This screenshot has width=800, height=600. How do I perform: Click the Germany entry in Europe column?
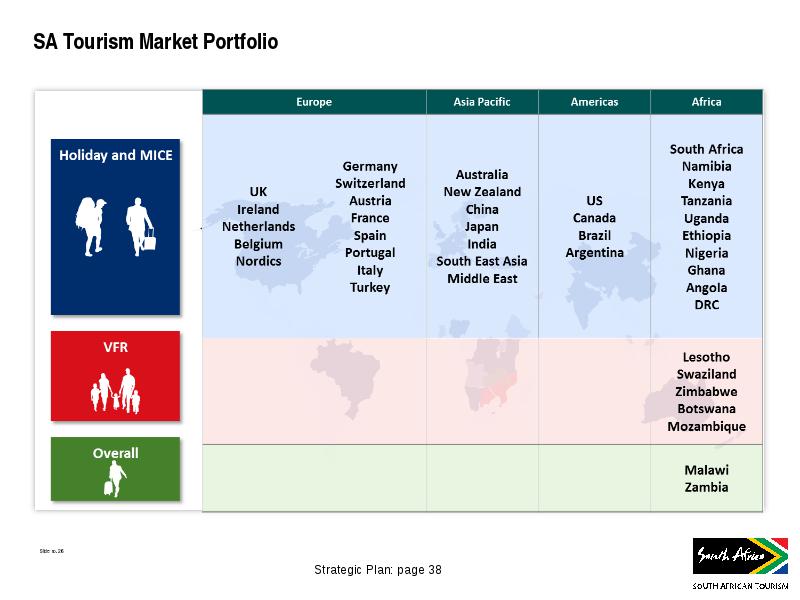click(x=370, y=166)
